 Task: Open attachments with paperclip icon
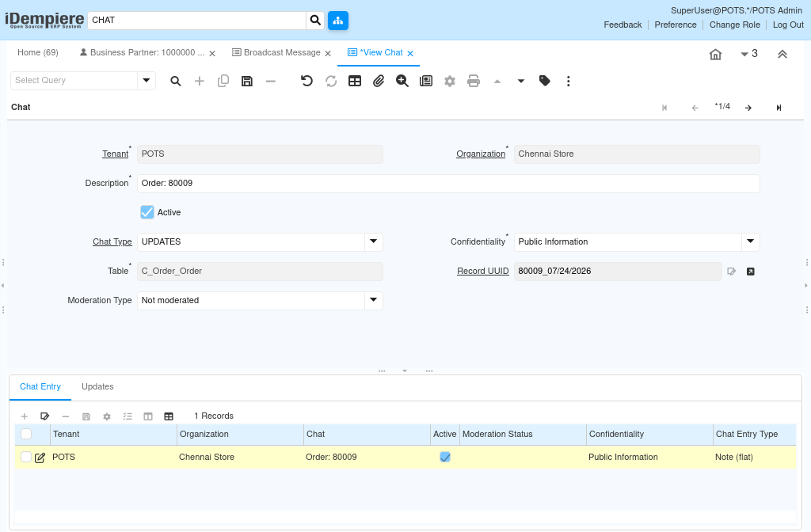[x=379, y=82]
